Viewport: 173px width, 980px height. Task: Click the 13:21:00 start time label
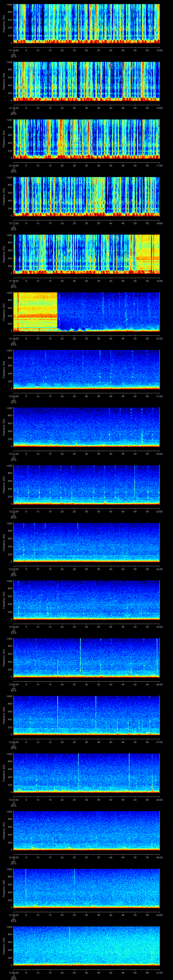click(13, 454)
